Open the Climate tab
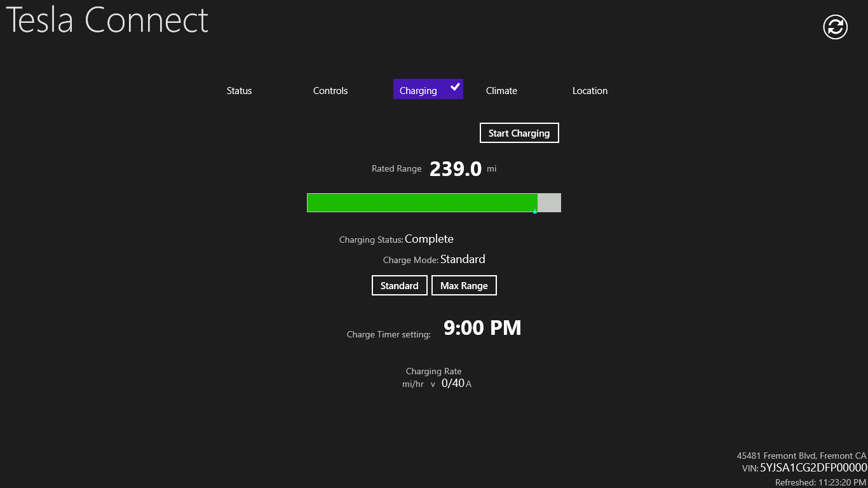The height and width of the screenshot is (488, 868). (x=501, y=91)
